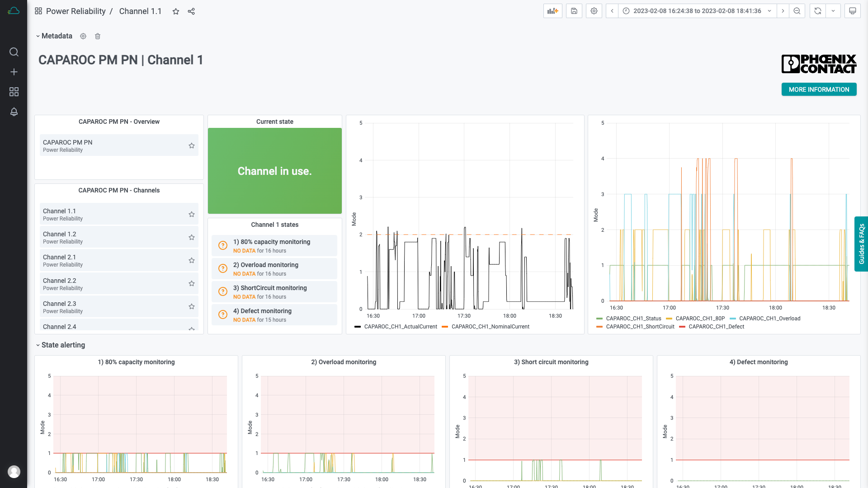
Task: Refresh the dashboard data
Action: pyautogui.click(x=817, y=11)
